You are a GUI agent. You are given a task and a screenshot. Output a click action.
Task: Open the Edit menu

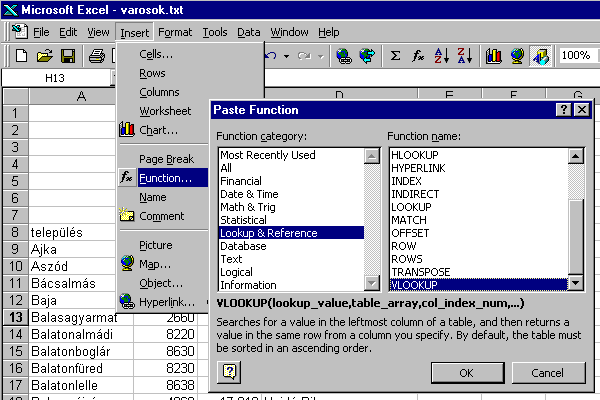[x=68, y=32]
